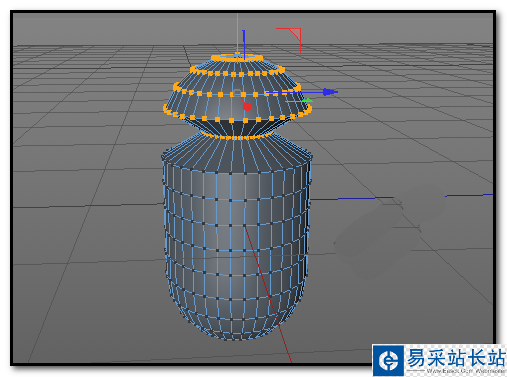Select the red X-axis handle dot

[x=247, y=106]
